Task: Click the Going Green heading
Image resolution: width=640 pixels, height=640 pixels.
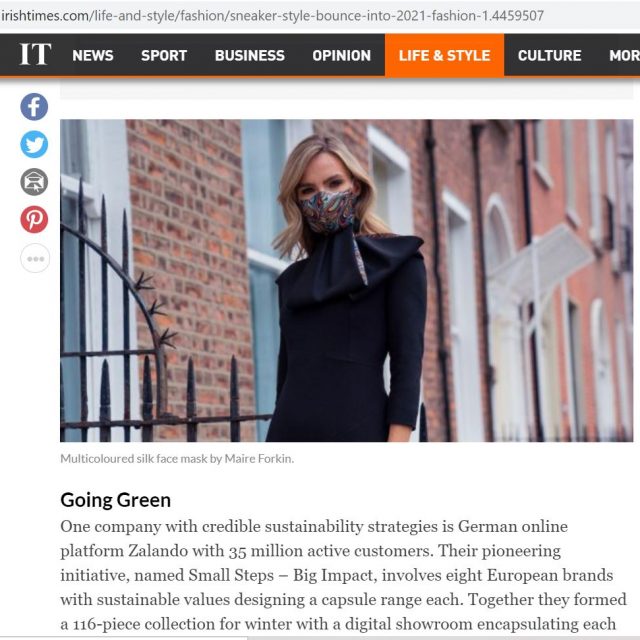Action: [x=116, y=500]
